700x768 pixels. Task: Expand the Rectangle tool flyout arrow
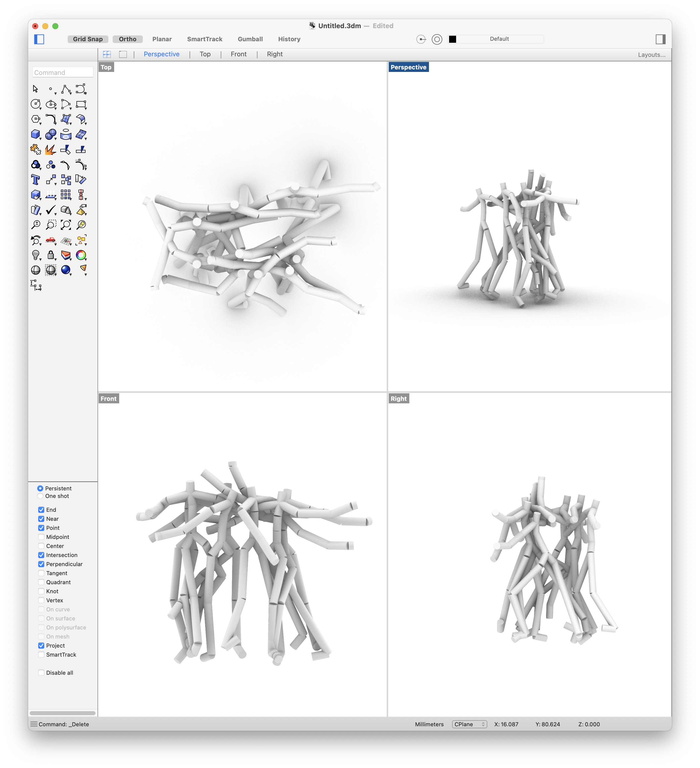pos(85,109)
